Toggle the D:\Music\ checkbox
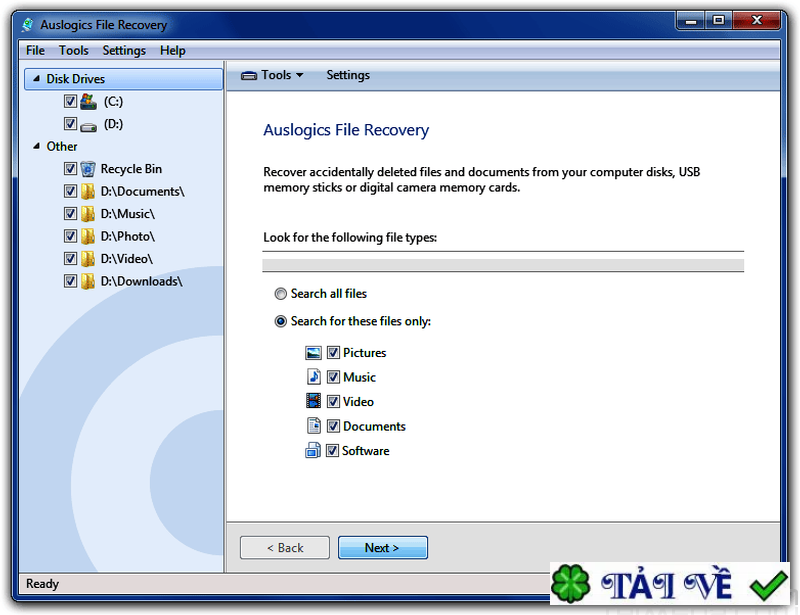Image resolution: width=800 pixels, height=615 pixels. click(70, 213)
